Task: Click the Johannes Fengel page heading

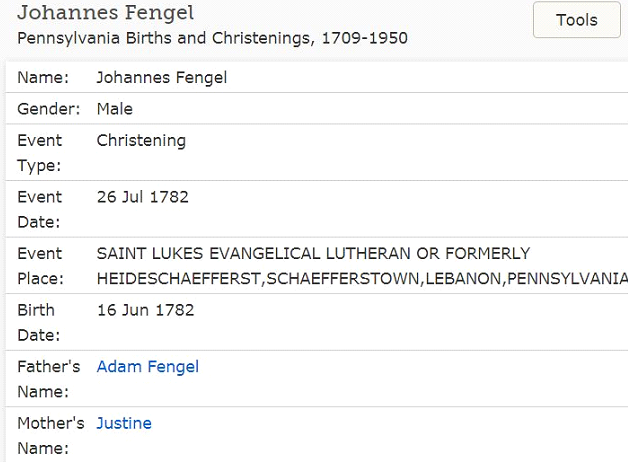Action: (105, 14)
